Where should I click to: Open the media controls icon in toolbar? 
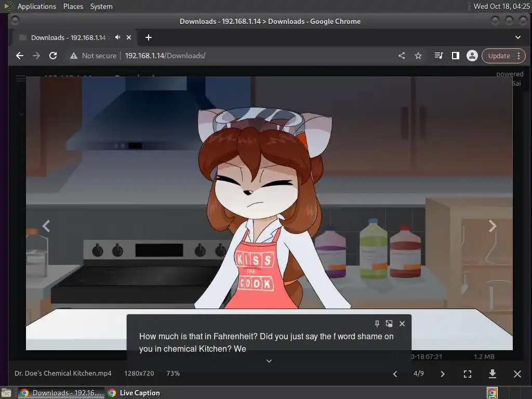click(x=438, y=56)
